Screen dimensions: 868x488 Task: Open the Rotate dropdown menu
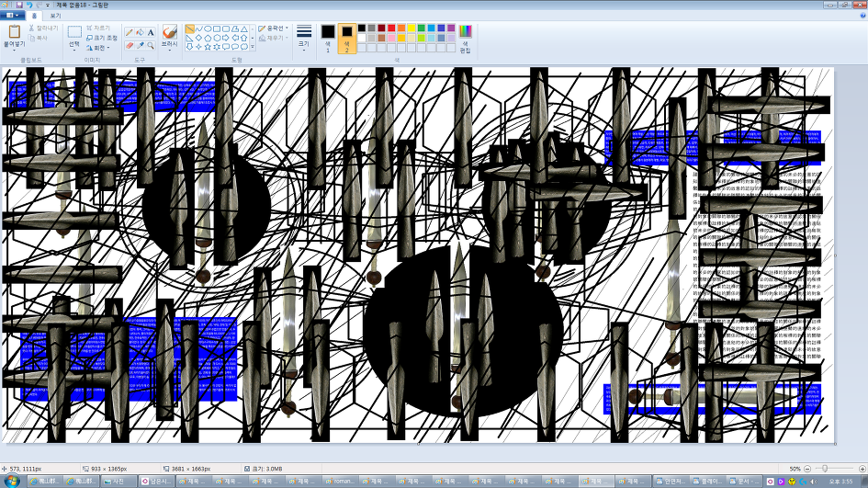tap(96, 48)
